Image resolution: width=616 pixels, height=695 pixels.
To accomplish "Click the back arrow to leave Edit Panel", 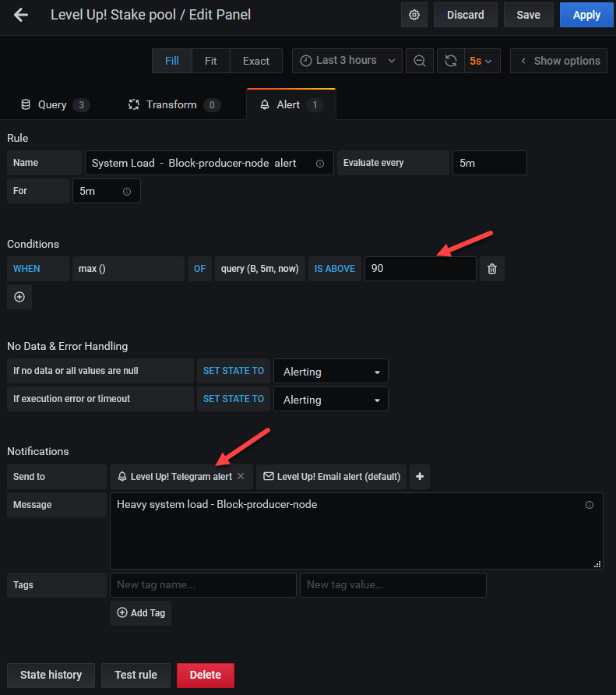I will (x=21, y=15).
